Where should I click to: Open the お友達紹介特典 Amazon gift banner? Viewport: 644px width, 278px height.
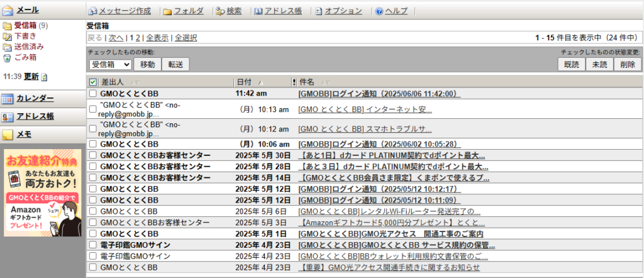coord(43,193)
